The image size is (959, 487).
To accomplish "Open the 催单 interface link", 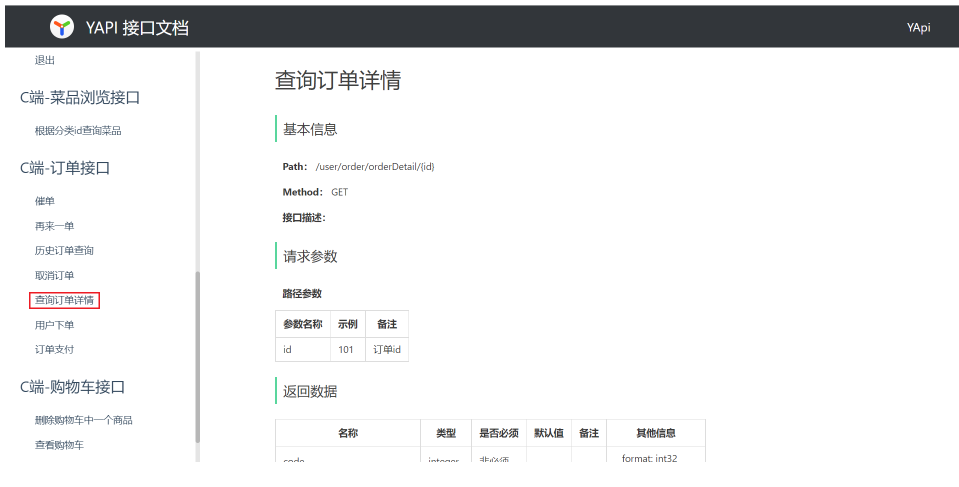I will pos(45,201).
